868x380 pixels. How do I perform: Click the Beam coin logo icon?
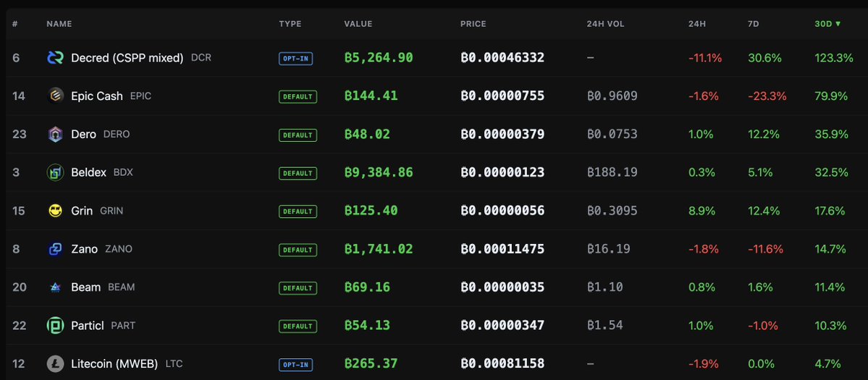(55, 287)
